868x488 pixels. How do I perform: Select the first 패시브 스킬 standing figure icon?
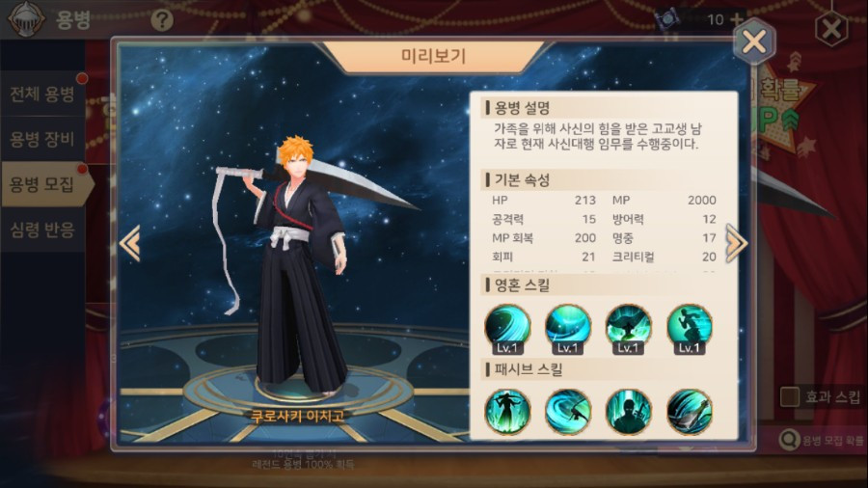pyautogui.click(x=507, y=412)
